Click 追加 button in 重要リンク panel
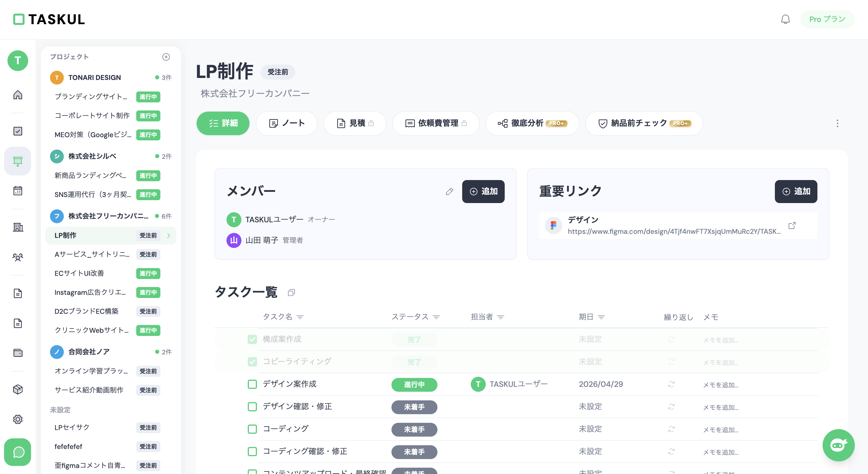Screen dimensions: 868x474 [796, 192]
